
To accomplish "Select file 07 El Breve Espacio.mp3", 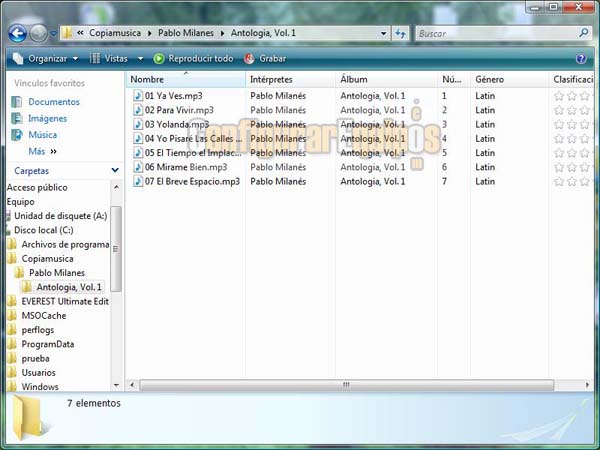I will [192, 181].
